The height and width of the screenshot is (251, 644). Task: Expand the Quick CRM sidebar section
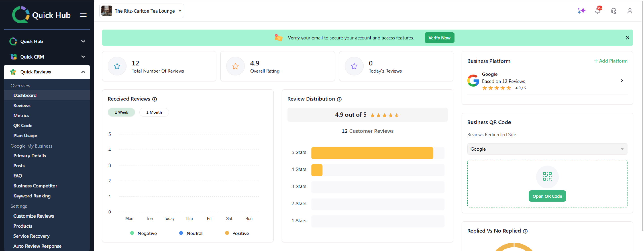coord(47,57)
